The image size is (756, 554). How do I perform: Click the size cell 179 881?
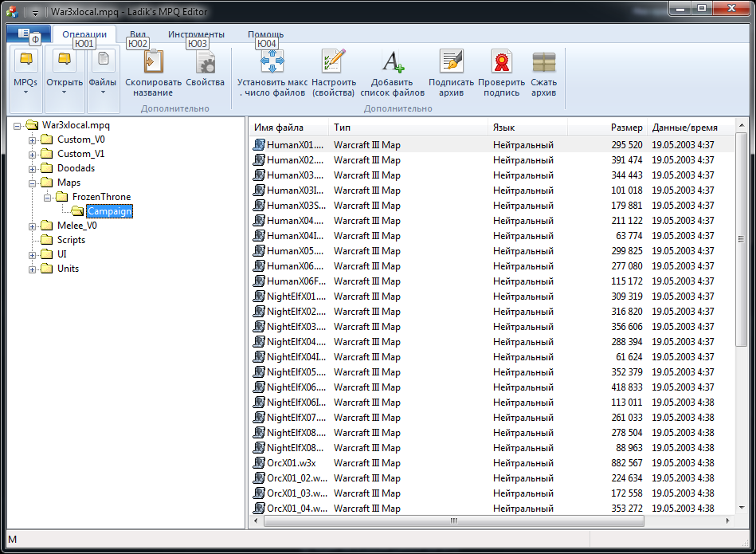tap(627, 206)
